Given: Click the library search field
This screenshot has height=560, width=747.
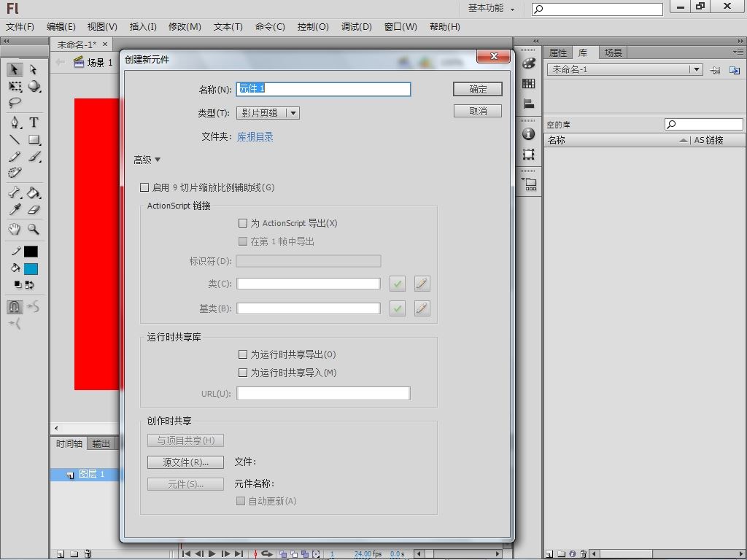Looking at the screenshot, I should pos(704,125).
